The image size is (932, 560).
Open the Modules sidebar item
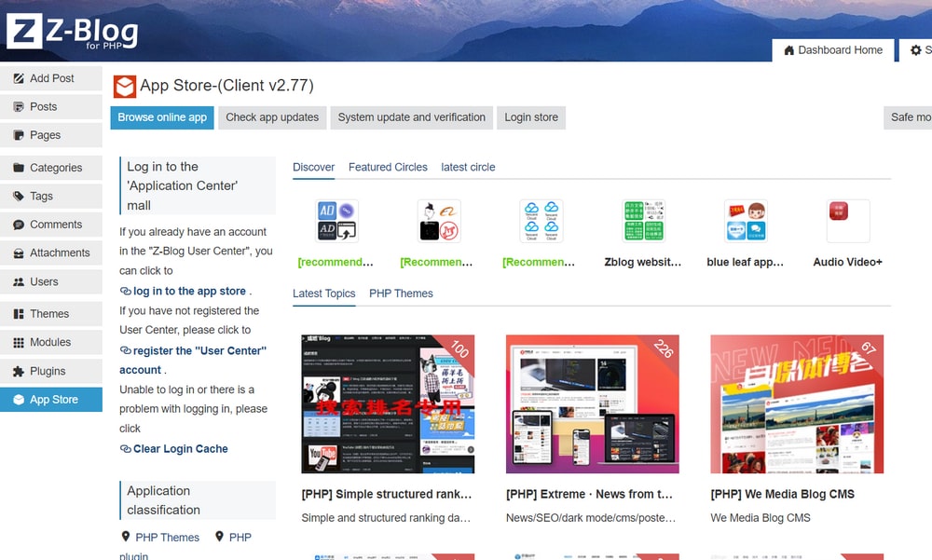(51, 342)
